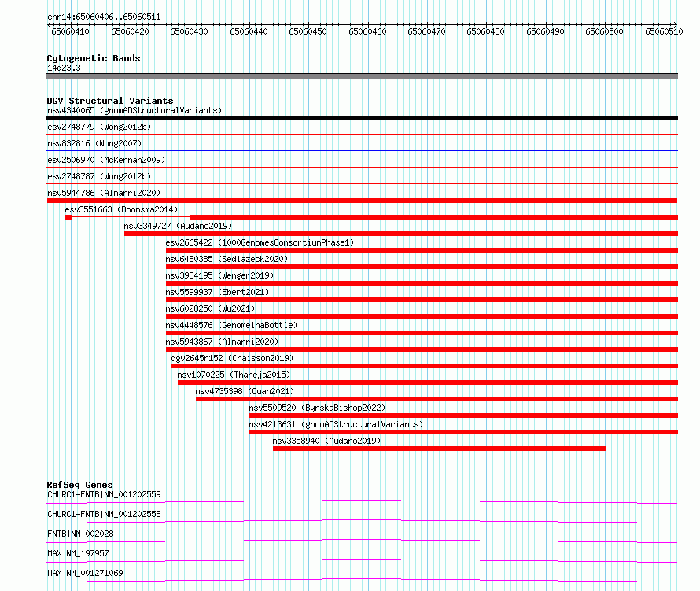Select the MAX|NM_197957 gene label

point(78,553)
